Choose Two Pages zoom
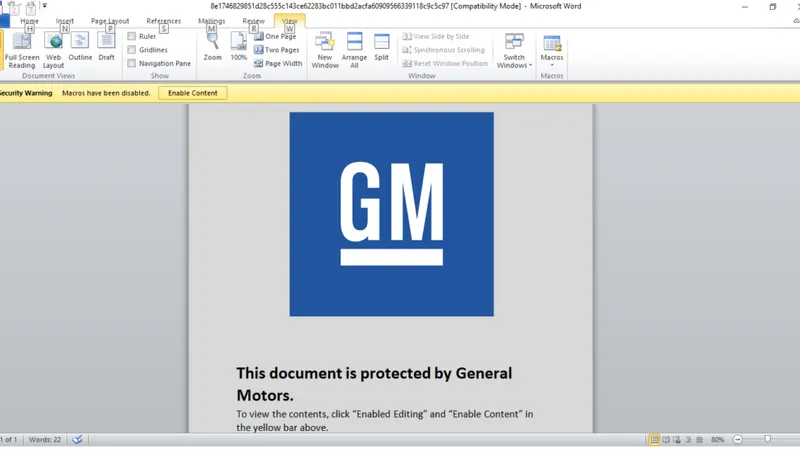 277,50
